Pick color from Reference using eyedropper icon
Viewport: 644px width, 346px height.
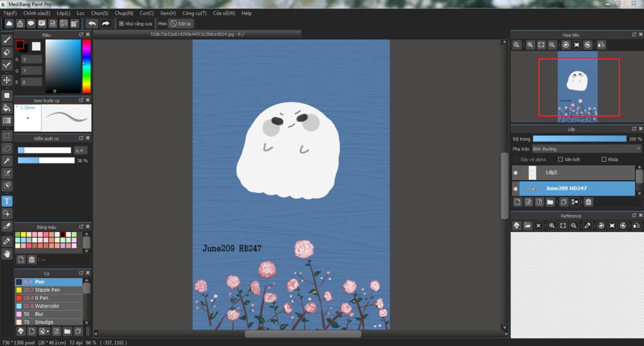pos(588,226)
